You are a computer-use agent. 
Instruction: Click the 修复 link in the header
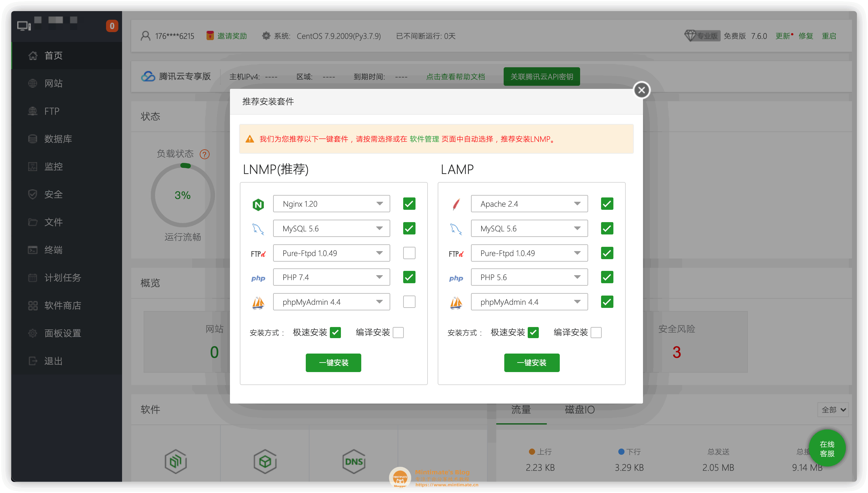[806, 36]
